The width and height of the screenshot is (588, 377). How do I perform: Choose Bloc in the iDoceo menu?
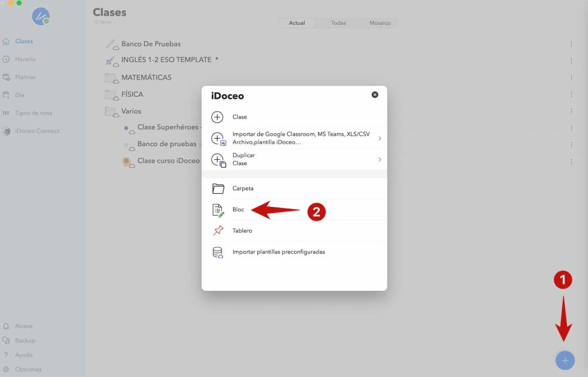coord(295,210)
